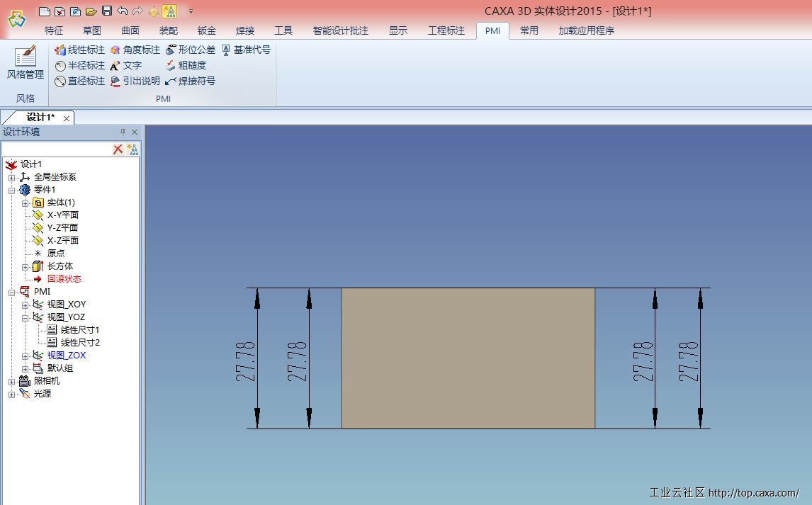812x505 pixels.
Task: Open the 加载应用程序 ribbon tab
Action: click(586, 30)
